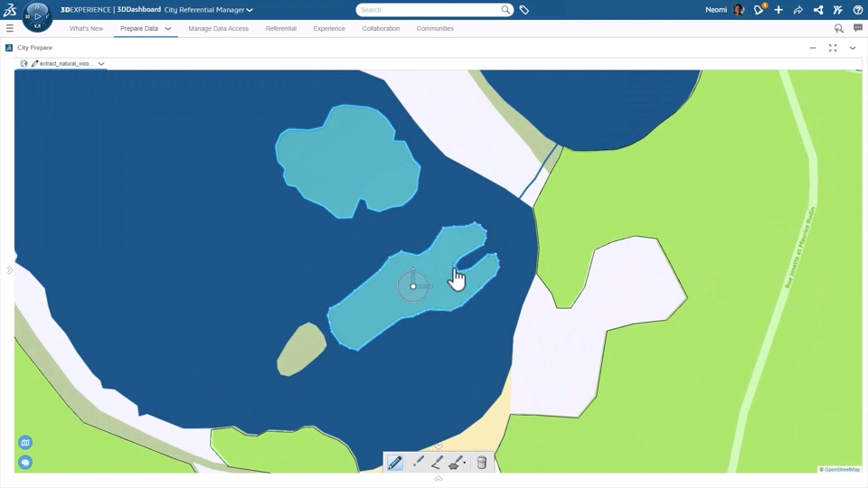Expand the Prepare Data tab chevron
The image size is (868, 488).
[168, 29]
